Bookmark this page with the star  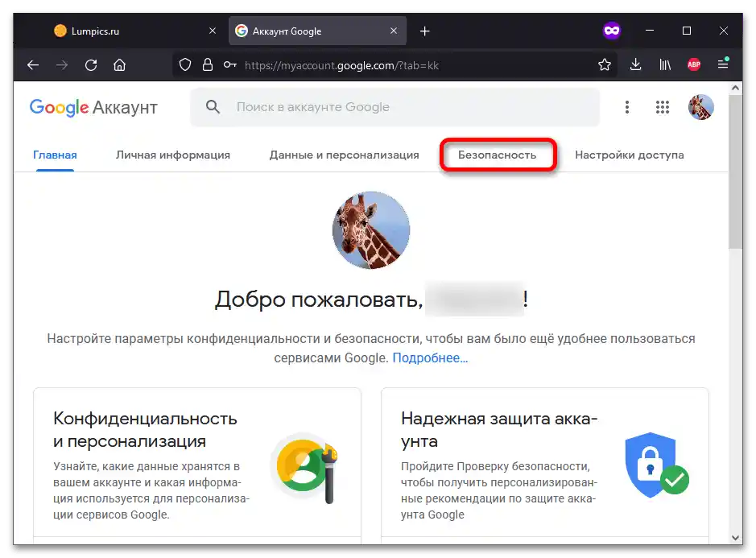(x=605, y=64)
